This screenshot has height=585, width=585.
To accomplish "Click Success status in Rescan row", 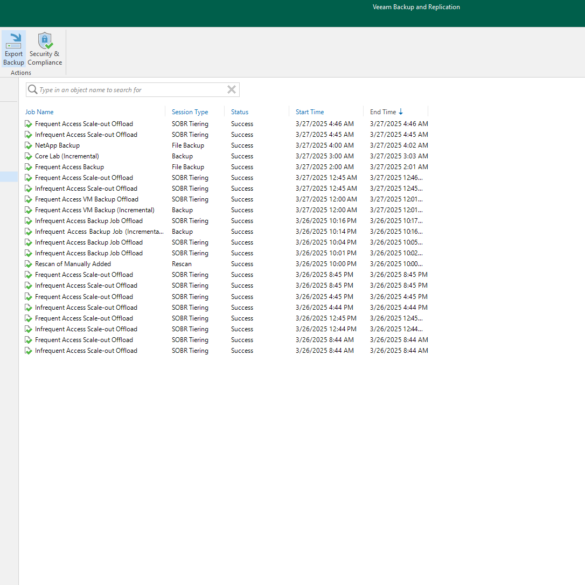I will pyautogui.click(x=242, y=264).
